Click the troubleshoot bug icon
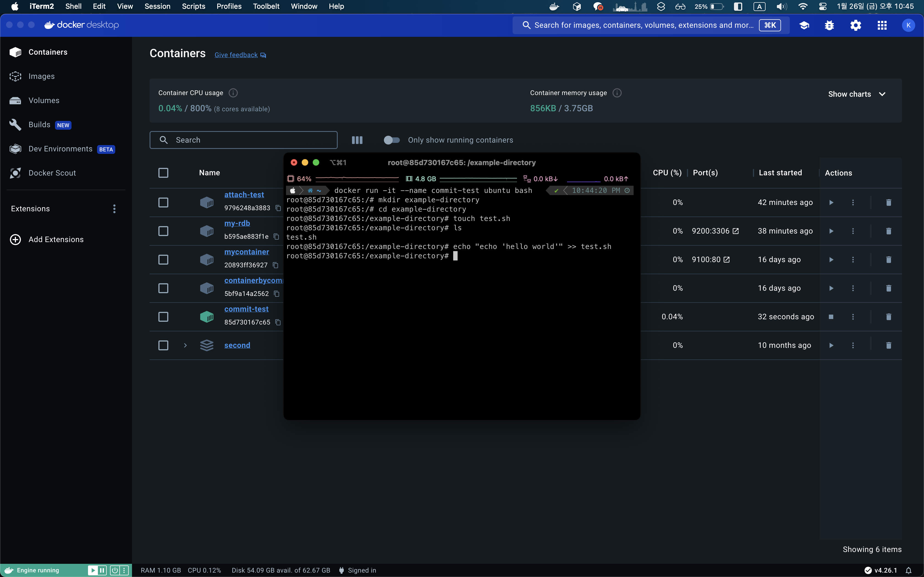Image resolution: width=924 pixels, height=577 pixels. (x=829, y=25)
